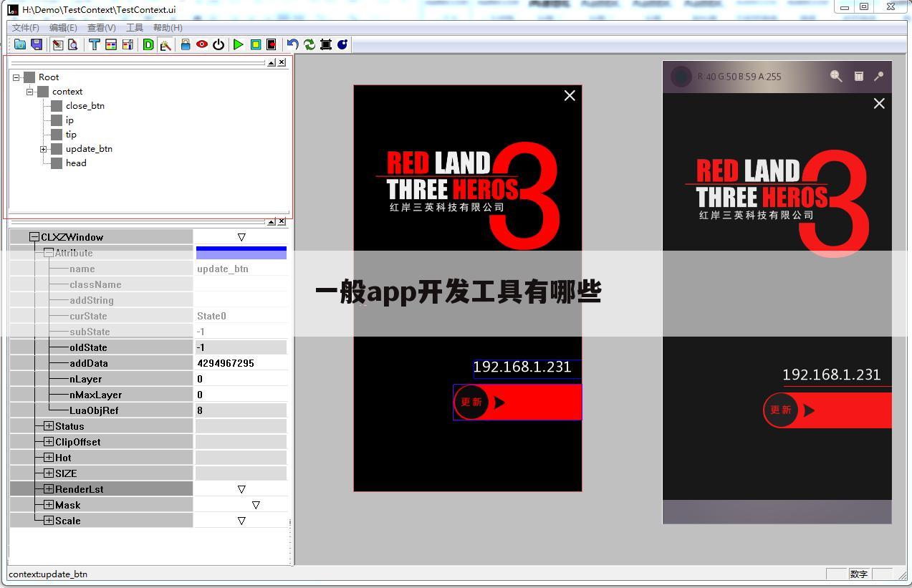
Task: Expand the Mask property group
Action: click(x=49, y=505)
